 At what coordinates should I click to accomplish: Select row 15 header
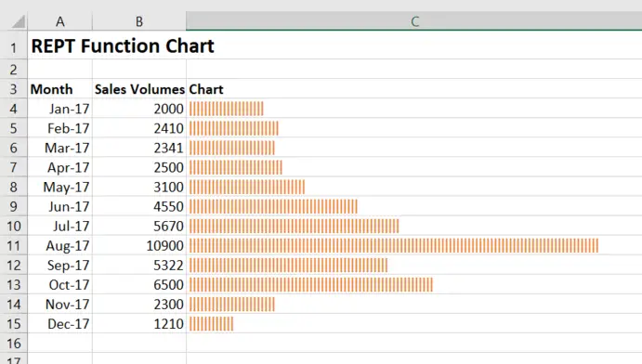pos(14,323)
